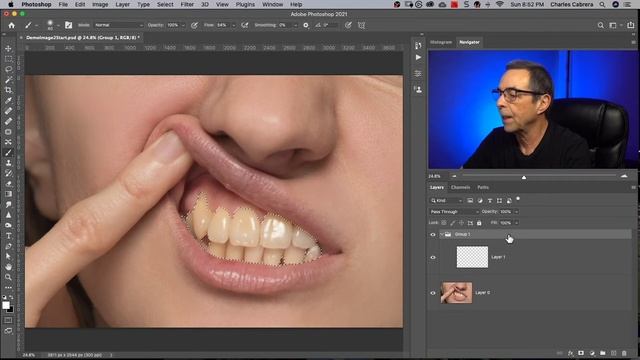The height and width of the screenshot is (360, 640).
Task: Open the Brush Settings panel icon
Action: point(68,25)
